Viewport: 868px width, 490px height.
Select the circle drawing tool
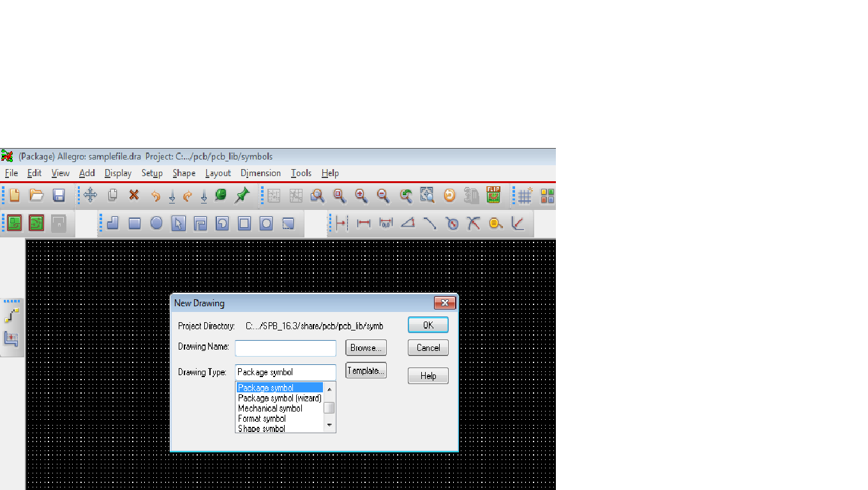pos(156,223)
